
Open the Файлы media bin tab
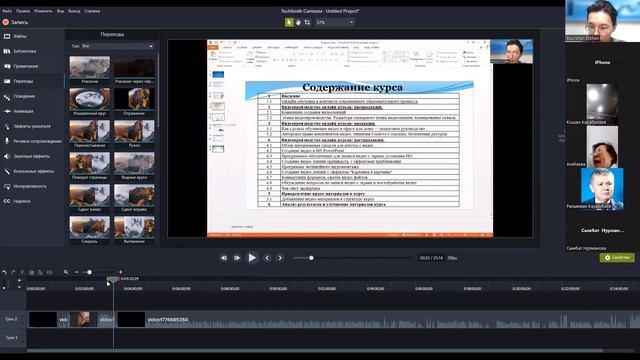[32, 36]
